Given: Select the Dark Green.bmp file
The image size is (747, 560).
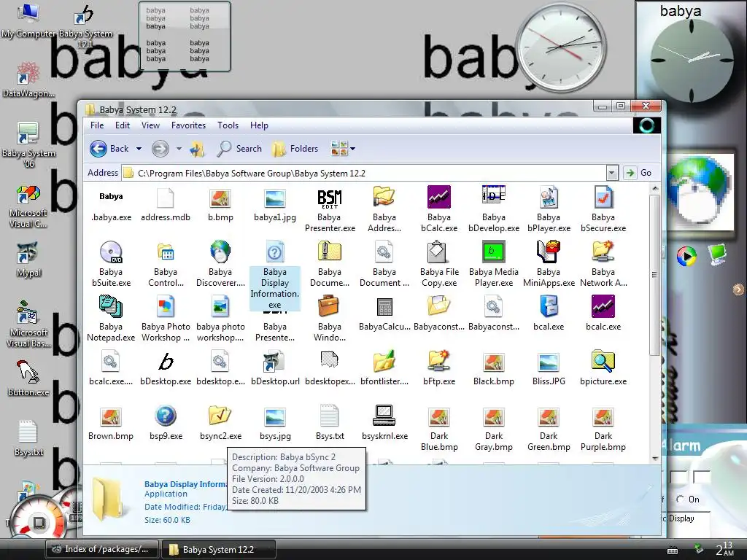Looking at the screenshot, I should coord(549,429).
